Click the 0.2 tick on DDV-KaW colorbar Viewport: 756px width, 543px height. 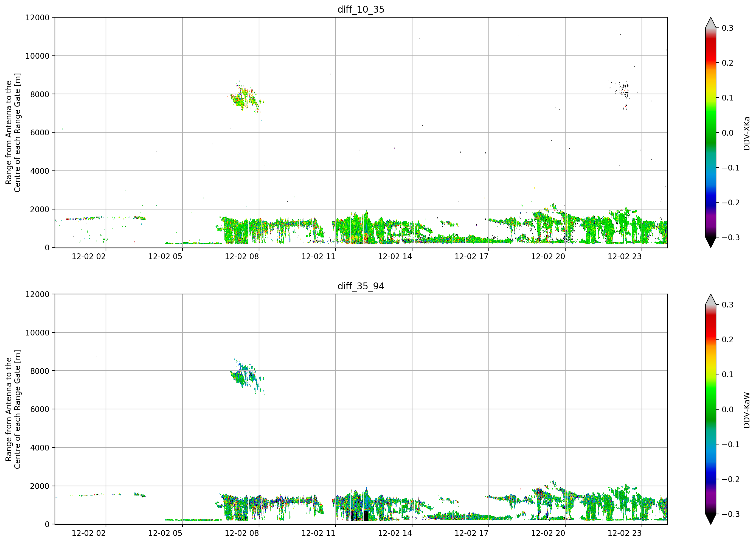pos(727,340)
